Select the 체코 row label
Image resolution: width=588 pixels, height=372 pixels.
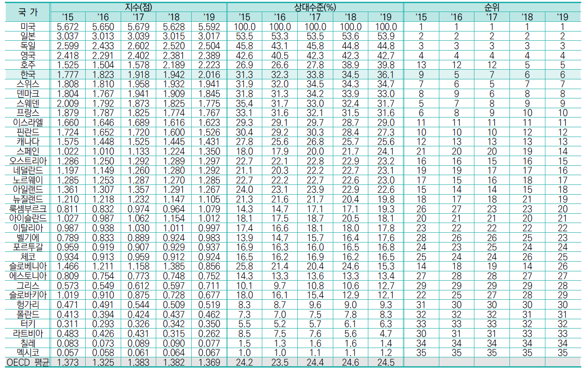point(28,257)
